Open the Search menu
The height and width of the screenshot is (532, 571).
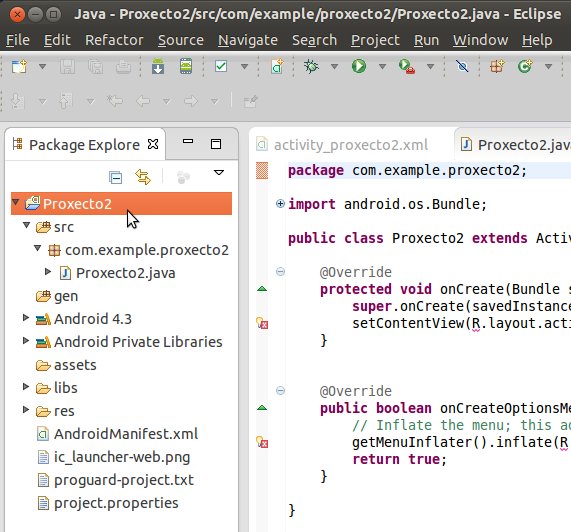tap(315, 40)
